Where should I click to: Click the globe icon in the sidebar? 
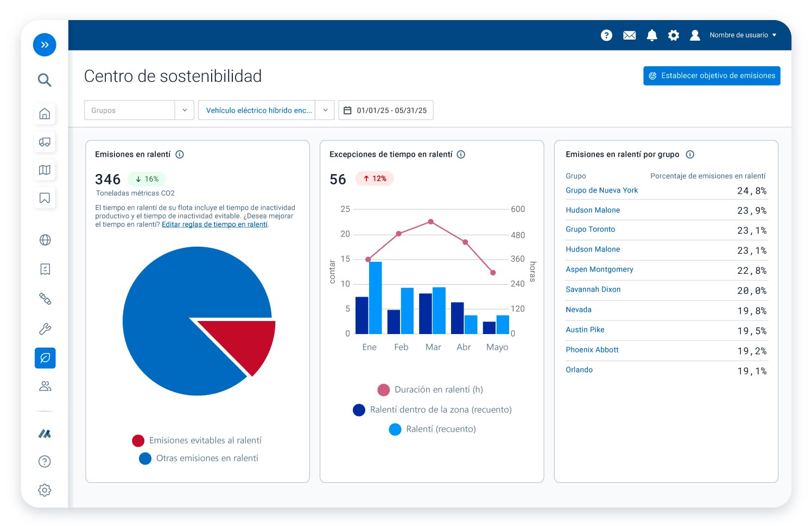click(45, 240)
